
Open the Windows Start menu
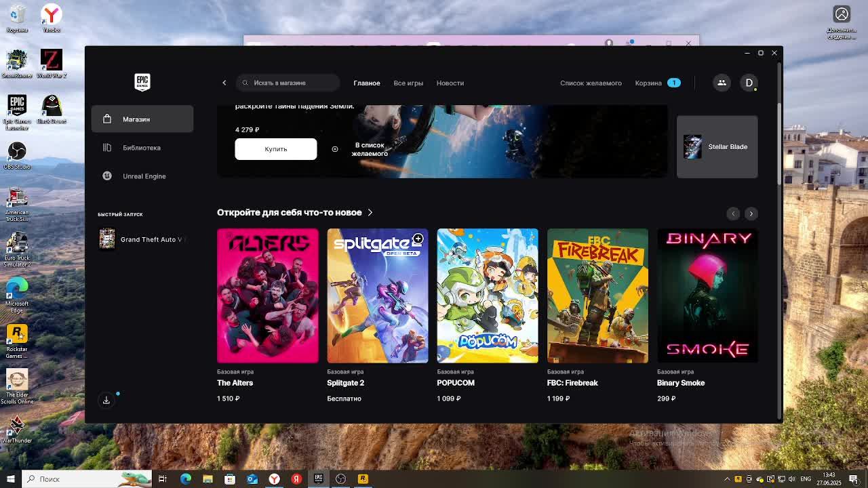coord(10,479)
